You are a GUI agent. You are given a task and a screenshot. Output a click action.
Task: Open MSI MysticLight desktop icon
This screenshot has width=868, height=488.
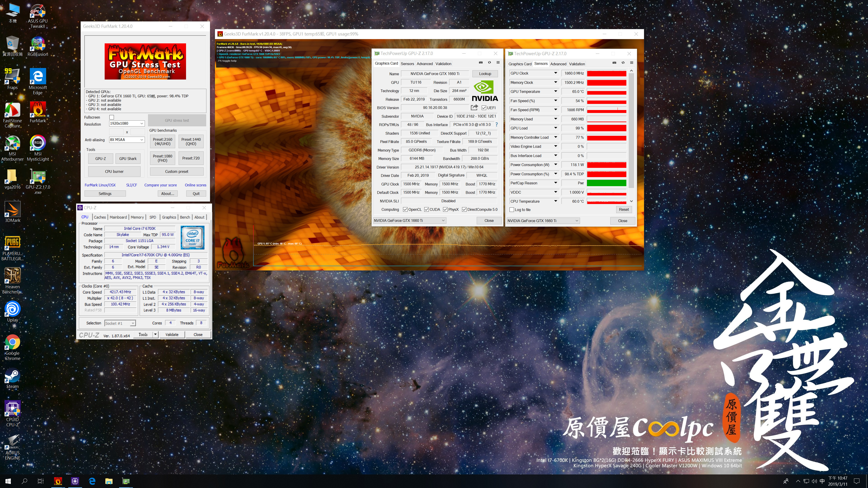(38, 148)
